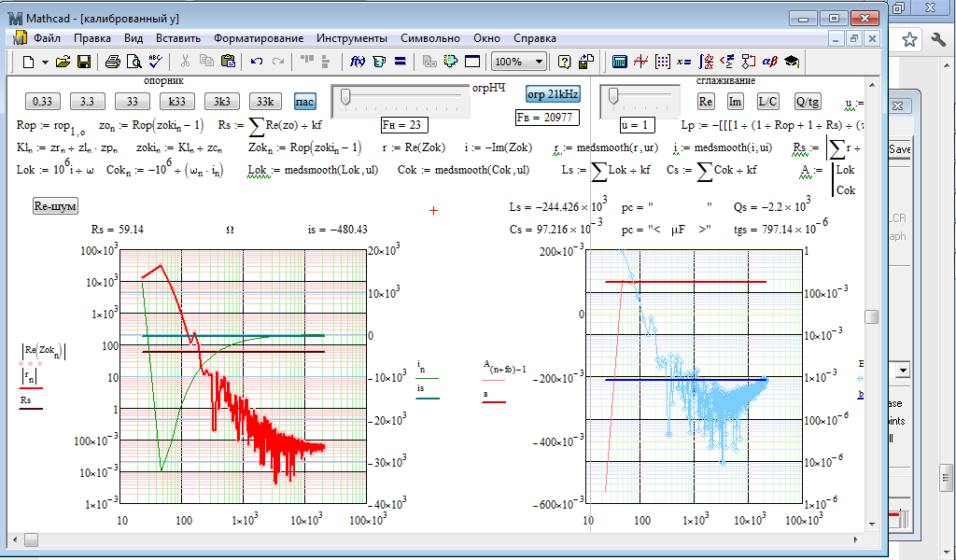This screenshot has height=560, width=956.
Task: Toggle the 'огр 21kHz' limit button
Action: coord(553,95)
